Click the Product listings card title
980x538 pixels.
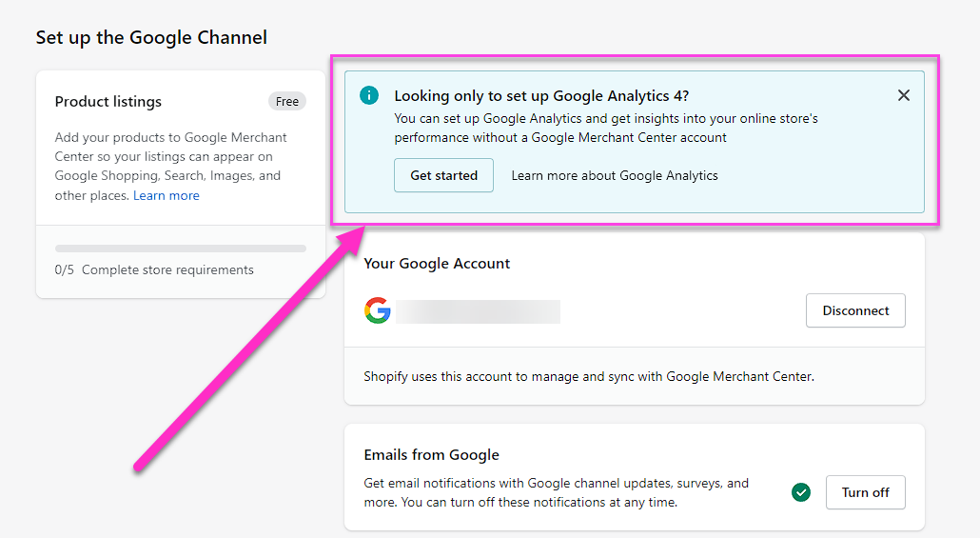[108, 101]
